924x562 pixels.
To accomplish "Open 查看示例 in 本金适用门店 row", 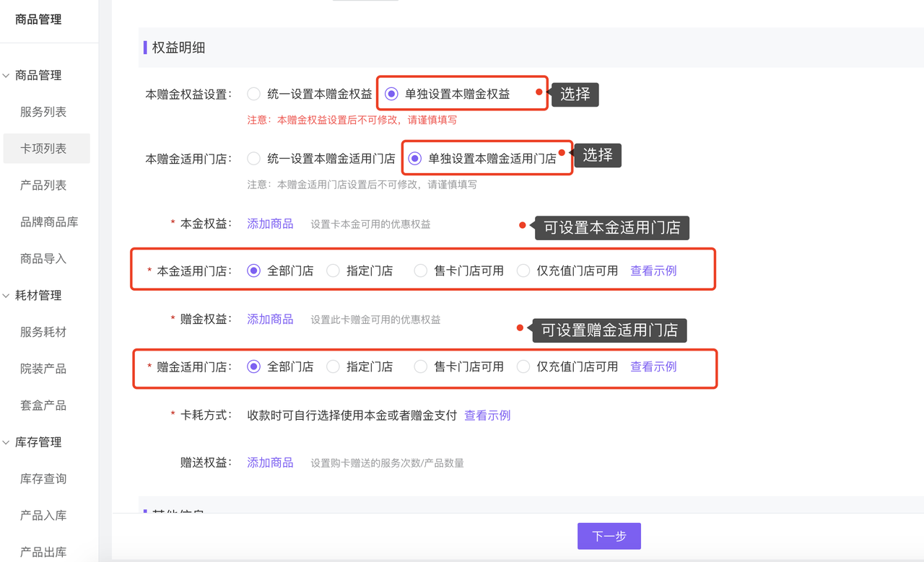I will [654, 271].
